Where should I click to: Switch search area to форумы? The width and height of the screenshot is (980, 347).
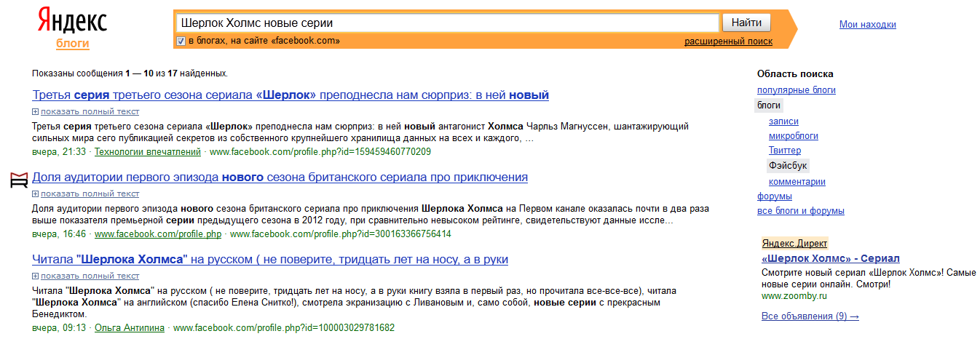click(x=775, y=196)
